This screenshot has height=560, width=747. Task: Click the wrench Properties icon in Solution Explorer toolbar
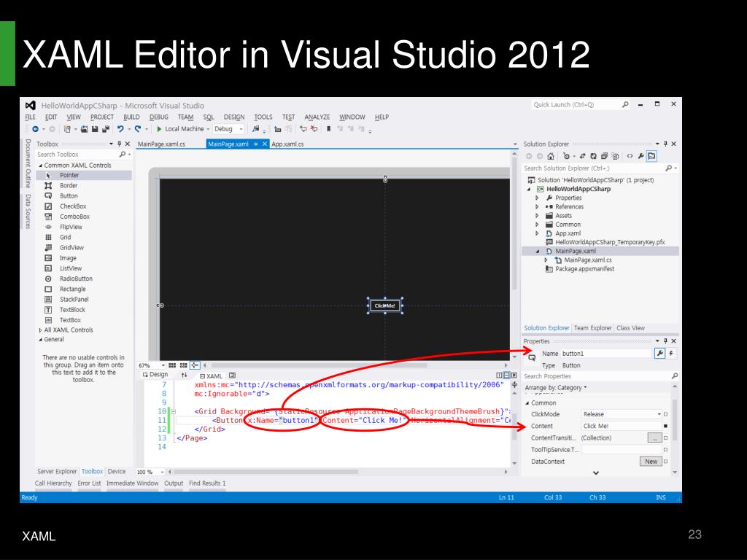pyautogui.click(x=640, y=156)
